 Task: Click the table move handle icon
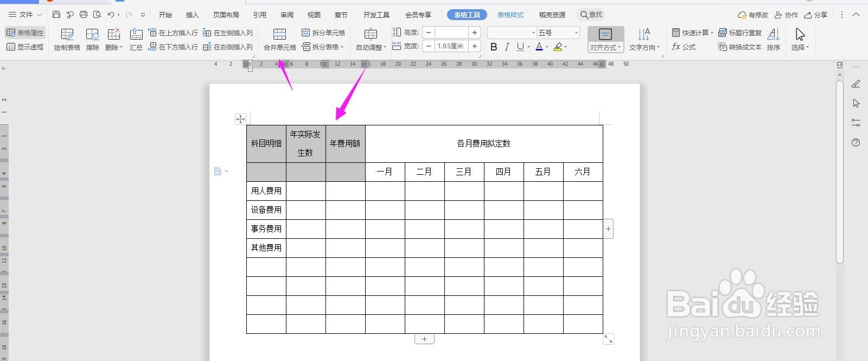[x=240, y=119]
